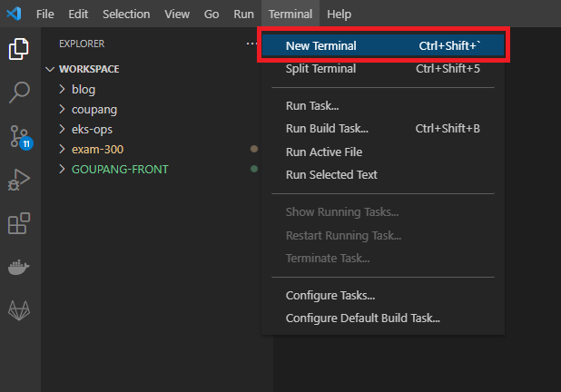Expand the exam-300 folder chevron
The width and height of the screenshot is (561, 392).
click(62, 149)
